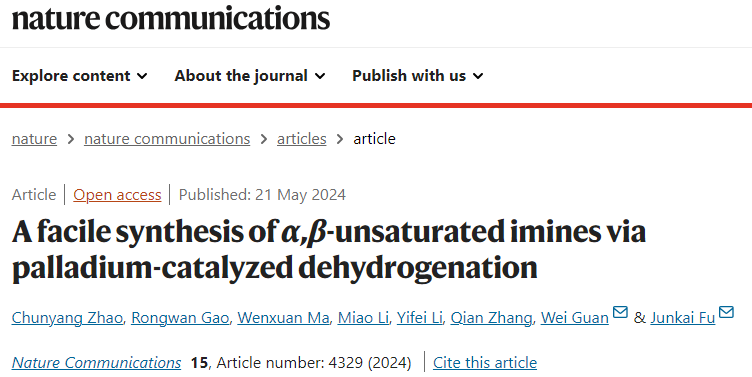This screenshot has height=377, width=752.
Task: Click author name Qian Zhang
Action: [x=492, y=318]
